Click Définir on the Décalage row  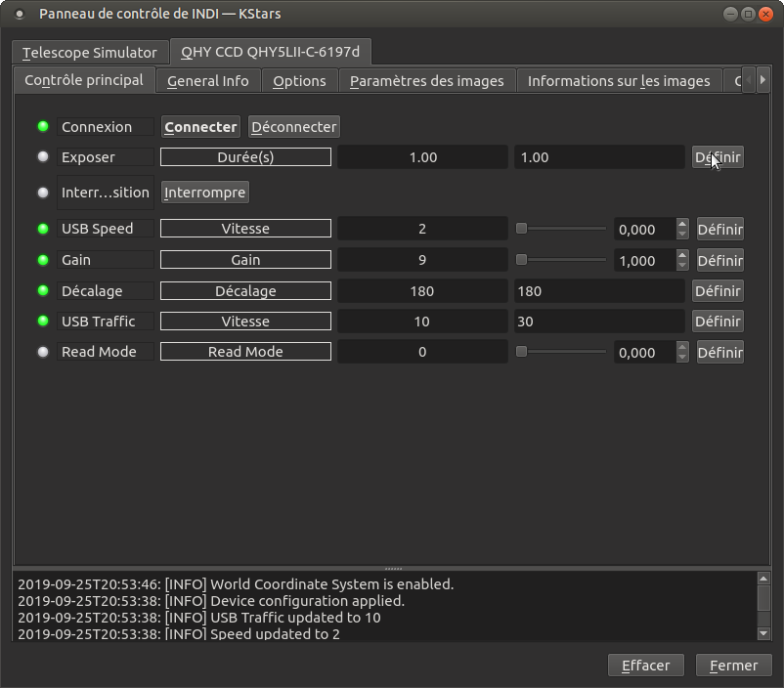(x=718, y=291)
